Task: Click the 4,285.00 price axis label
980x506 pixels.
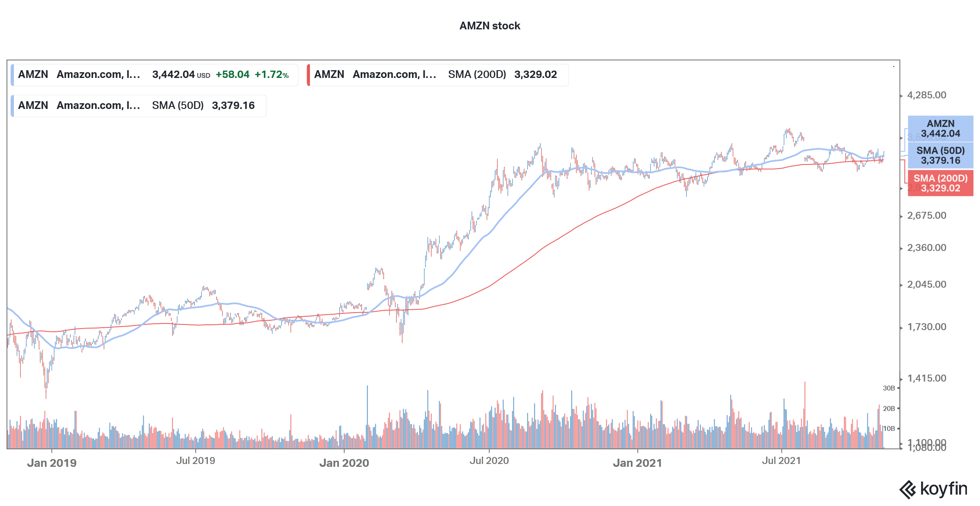Action: pos(927,95)
